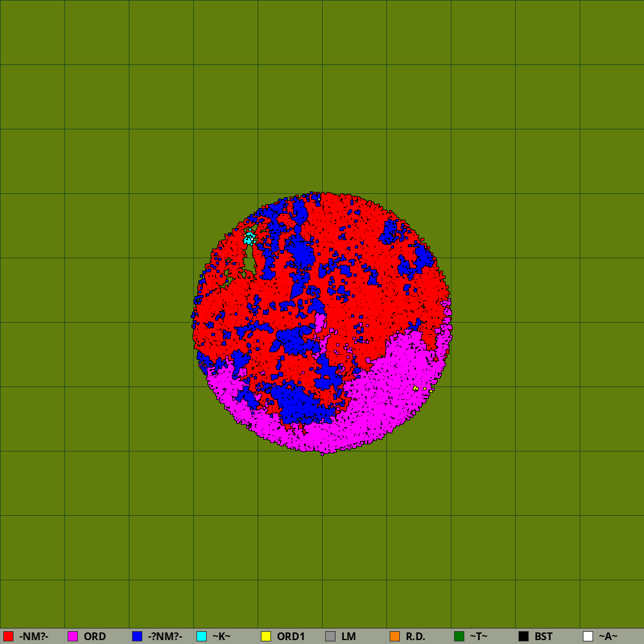Click the red -NM?- legend swatch
The image size is (644, 644).
[8, 636]
